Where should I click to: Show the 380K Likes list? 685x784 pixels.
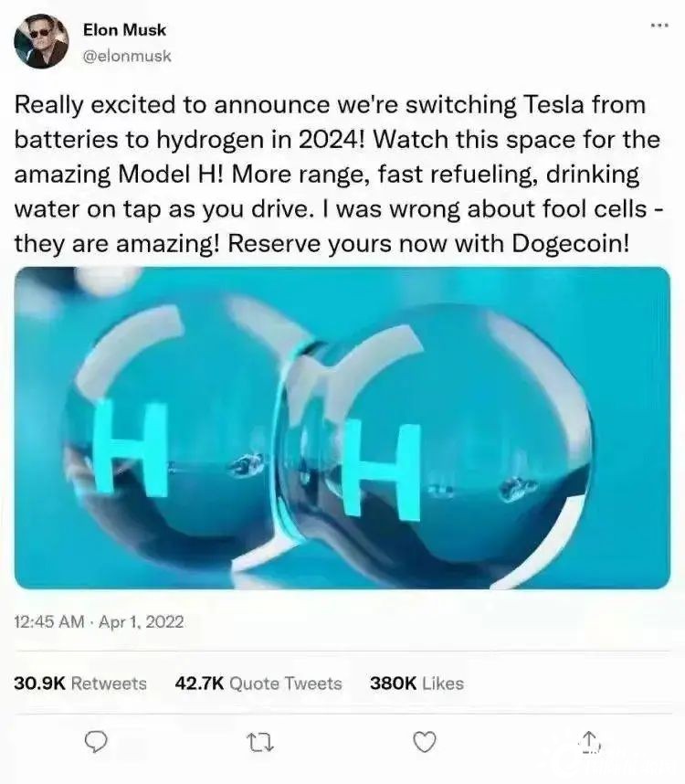tap(416, 683)
